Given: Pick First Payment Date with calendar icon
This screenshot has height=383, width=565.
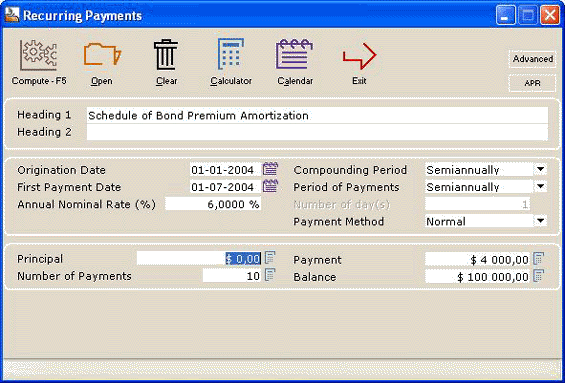Looking at the screenshot, I should pyautogui.click(x=270, y=186).
